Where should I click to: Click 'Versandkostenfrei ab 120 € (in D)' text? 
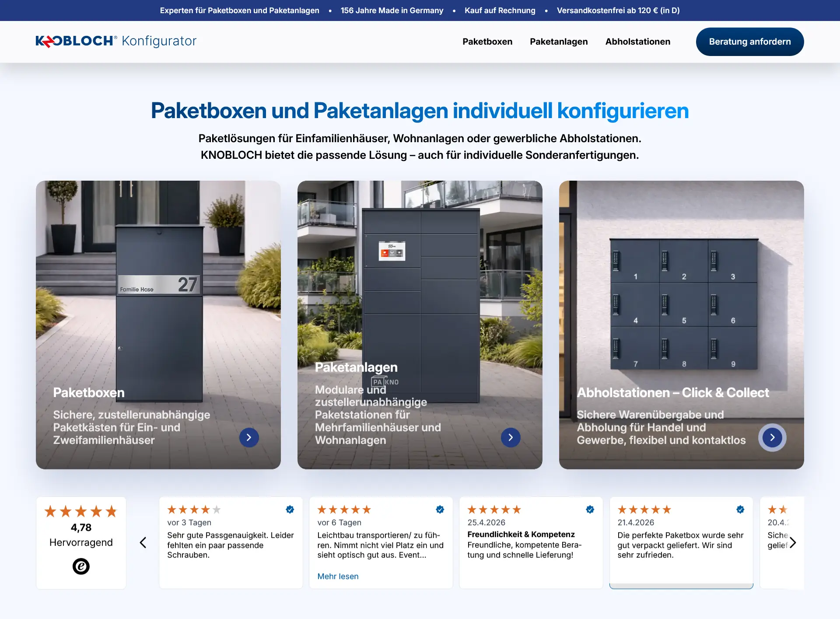(x=618, y=10)
